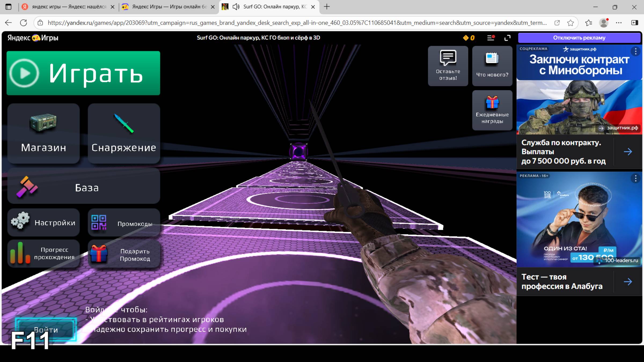Open Промокоды QR code button
This screenshot has height=362, width=644.
point(124,223)
